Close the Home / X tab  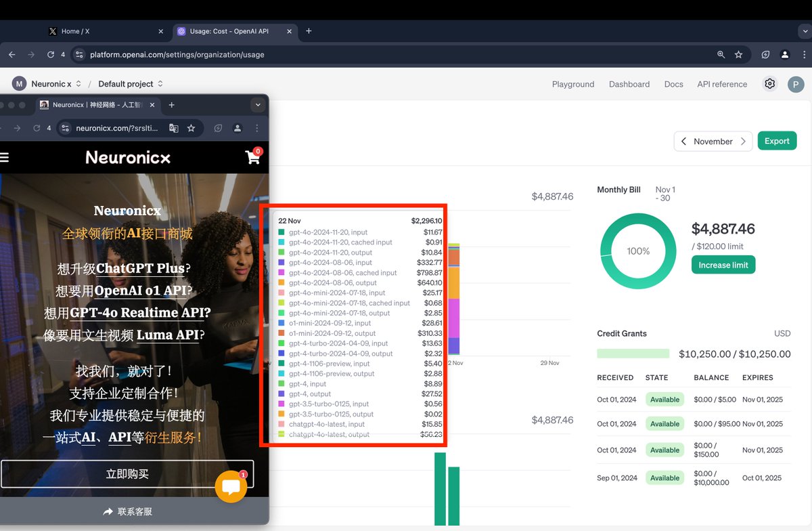tap(161, 31)
